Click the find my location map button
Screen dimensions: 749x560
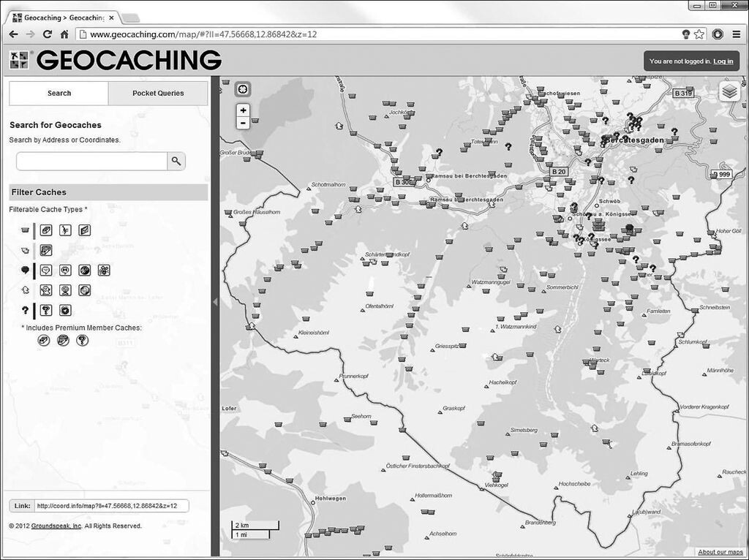click(x=243, y=89)
